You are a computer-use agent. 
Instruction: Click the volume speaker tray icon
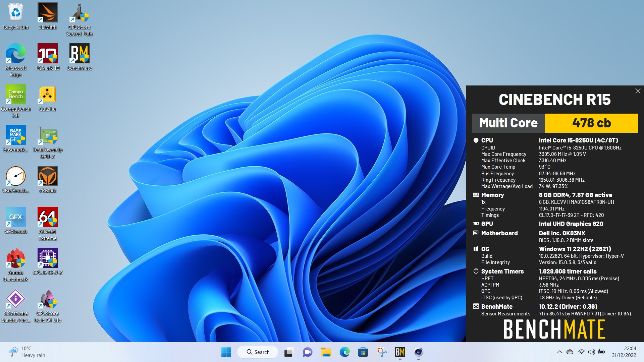[x=592, y=352]
